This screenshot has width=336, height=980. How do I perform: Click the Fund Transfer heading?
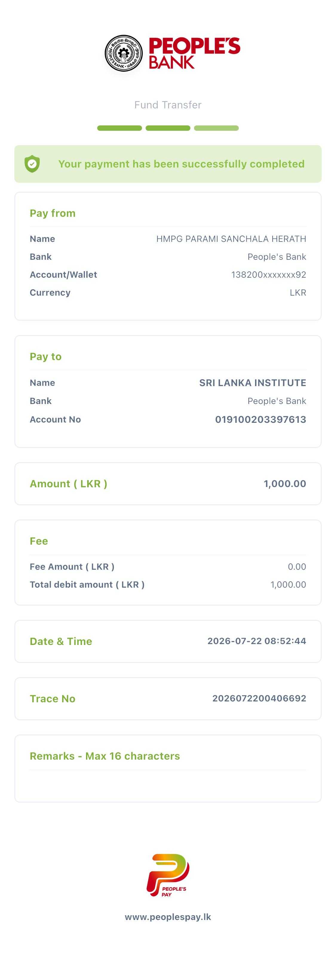(x=168, y=105)
